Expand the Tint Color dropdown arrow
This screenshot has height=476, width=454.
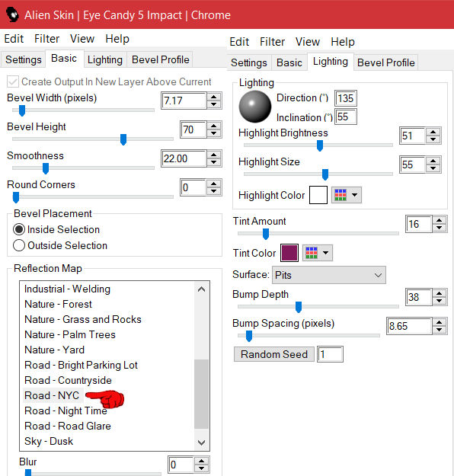pos(325,253)
